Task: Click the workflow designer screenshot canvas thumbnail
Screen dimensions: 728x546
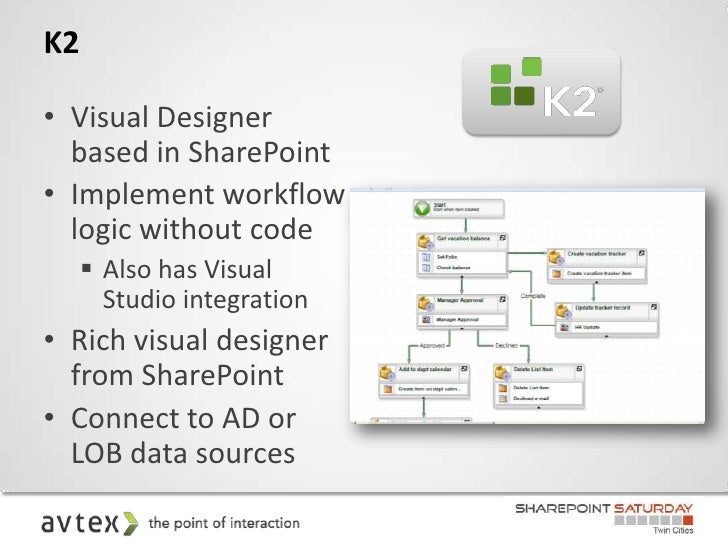Action: [527, 306]
